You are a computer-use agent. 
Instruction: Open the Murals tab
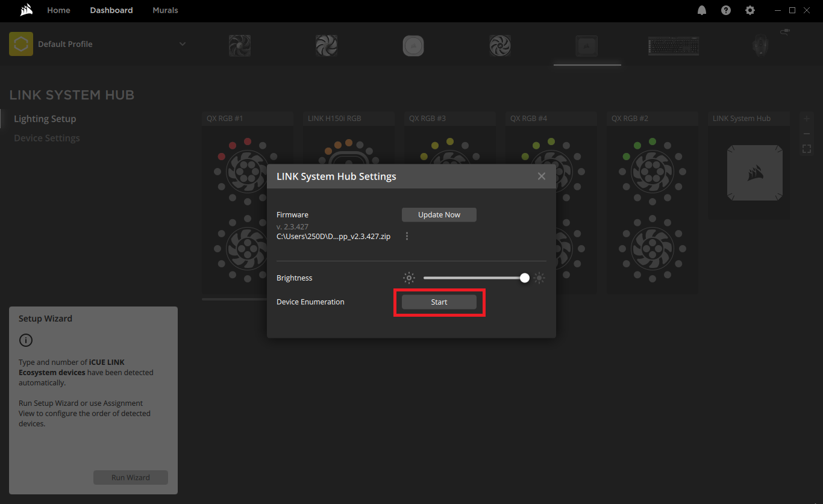point(165,10)
